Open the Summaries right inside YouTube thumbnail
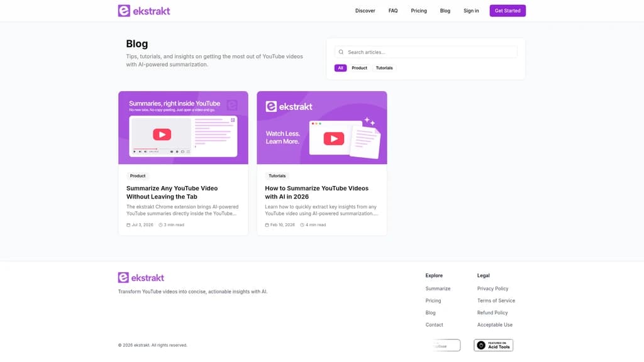Viewport: 644px width, 362px height. click(x=183, y=128)
